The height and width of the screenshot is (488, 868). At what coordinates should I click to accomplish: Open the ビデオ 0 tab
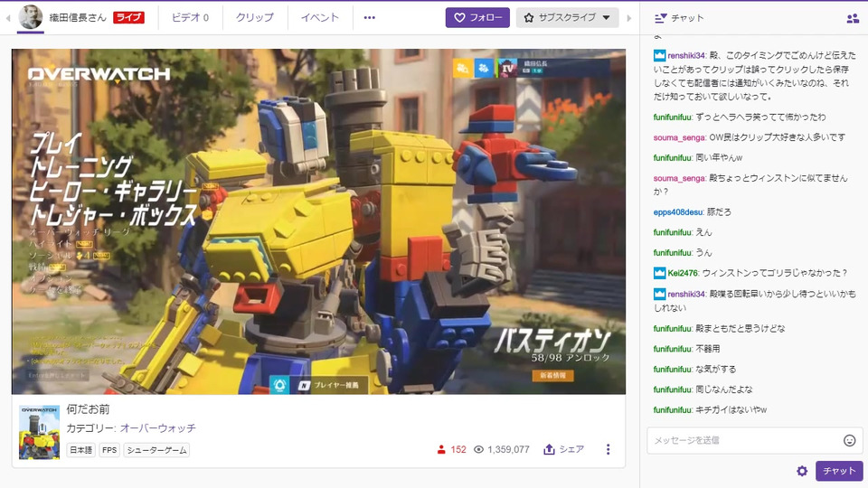[x=190, y=17]
